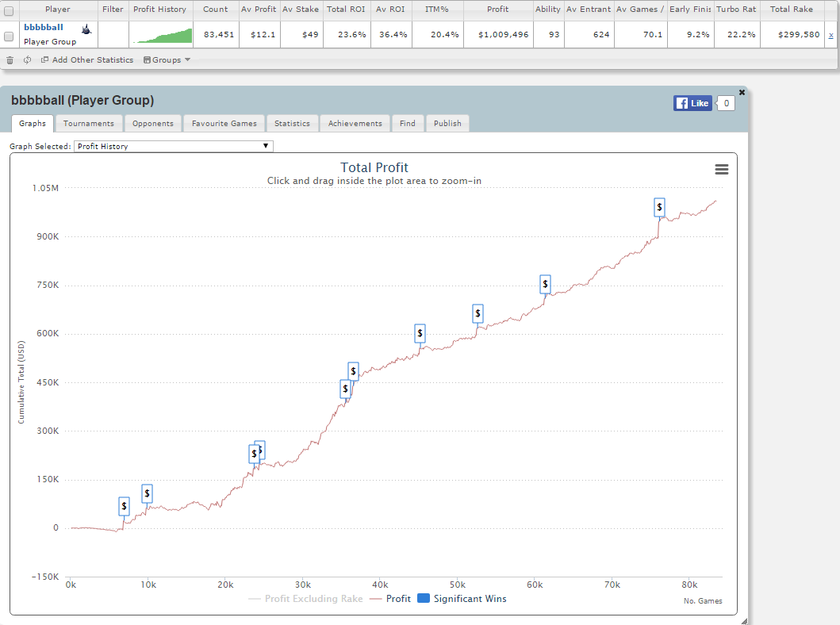Sort by the Av Profit column header

tap(259, 9)
